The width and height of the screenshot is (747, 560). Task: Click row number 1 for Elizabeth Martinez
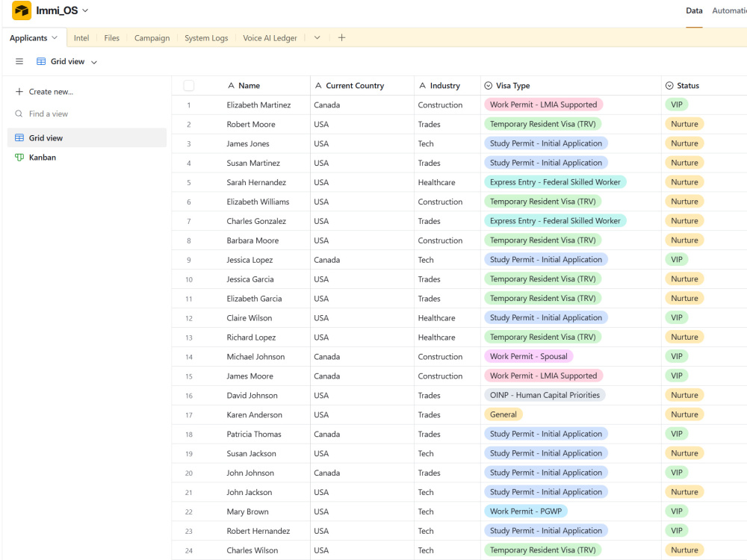[x=189, y=105]
